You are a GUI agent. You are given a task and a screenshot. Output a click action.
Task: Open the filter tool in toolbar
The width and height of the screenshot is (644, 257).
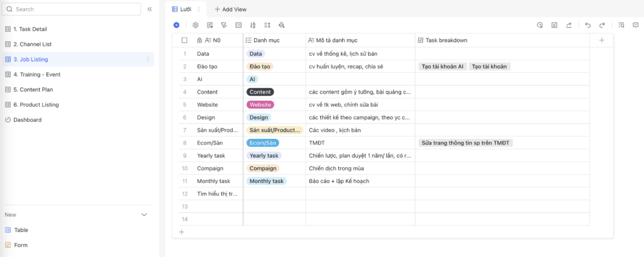pyautogui.click(x=224, y=25)
